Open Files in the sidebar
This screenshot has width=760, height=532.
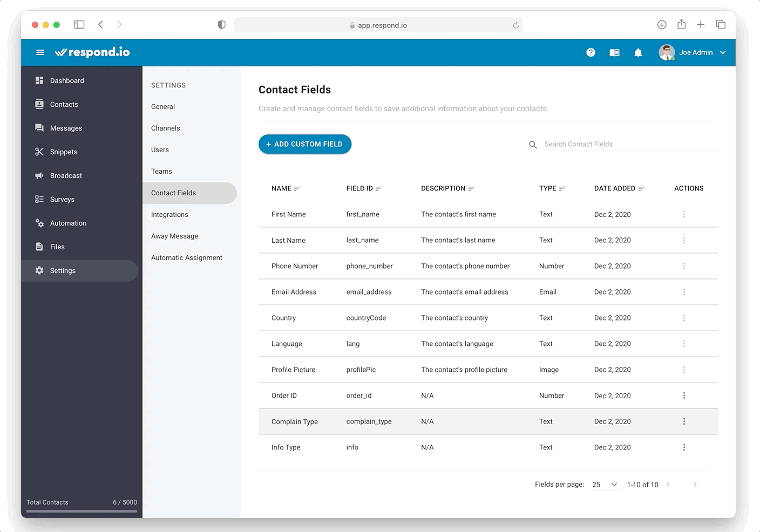(x=80, y=247)
